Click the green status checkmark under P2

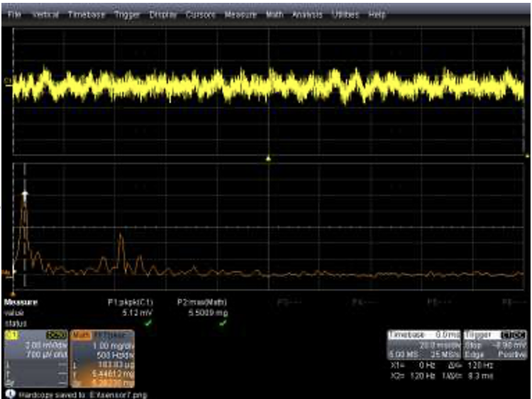(222, 323)
